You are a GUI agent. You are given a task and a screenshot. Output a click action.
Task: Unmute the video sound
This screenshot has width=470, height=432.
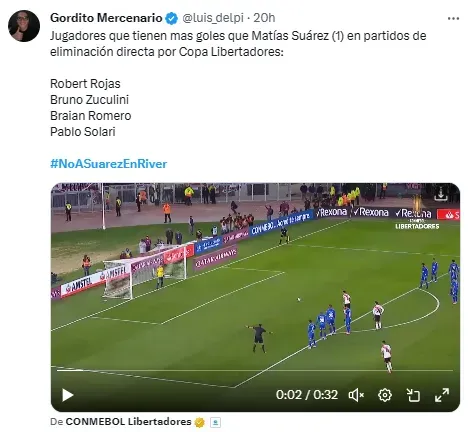[356, 395]
